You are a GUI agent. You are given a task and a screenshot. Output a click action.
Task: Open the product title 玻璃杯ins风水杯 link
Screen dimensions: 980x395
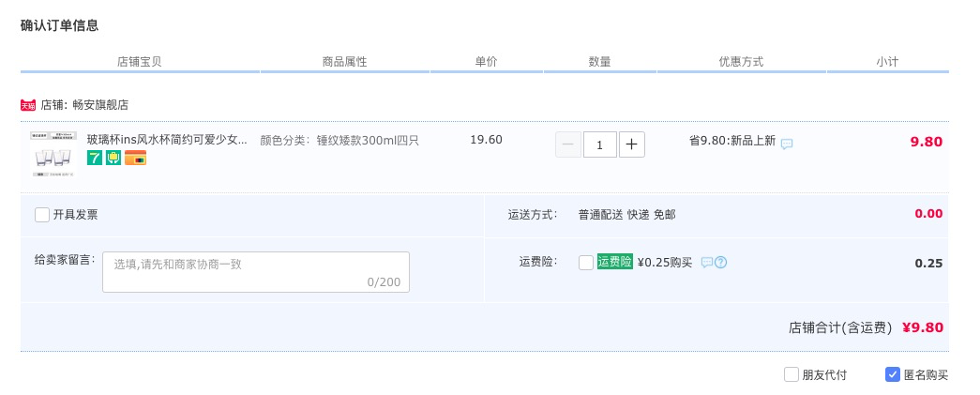click(167, 140)
